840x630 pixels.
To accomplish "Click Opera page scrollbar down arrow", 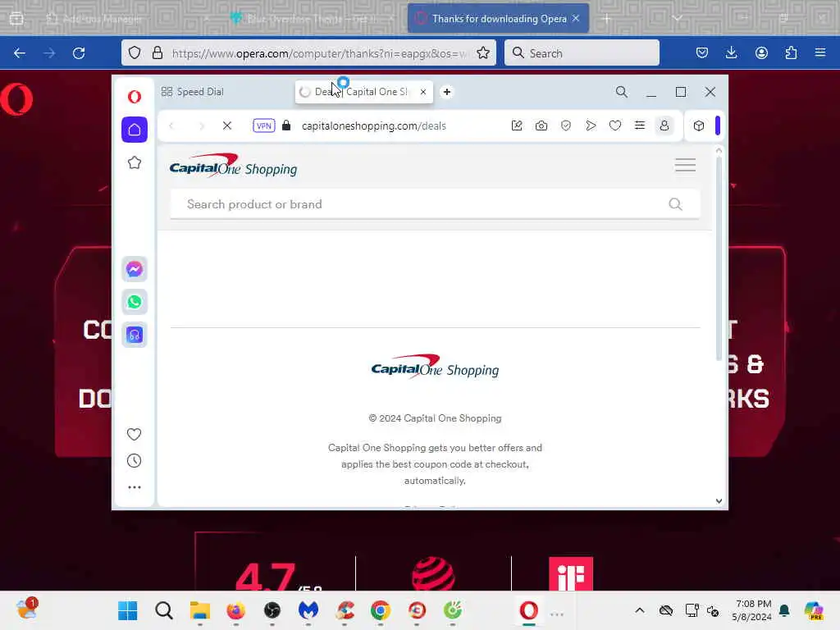I will [719, 501].
